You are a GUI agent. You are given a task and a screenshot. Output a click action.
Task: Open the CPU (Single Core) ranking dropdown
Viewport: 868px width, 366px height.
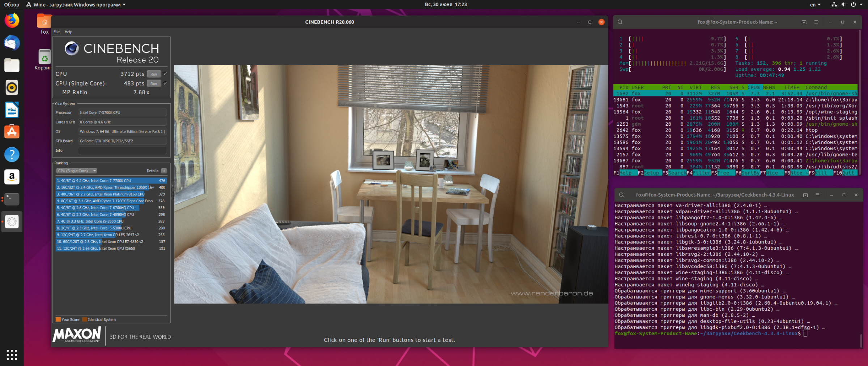(76, 171)
